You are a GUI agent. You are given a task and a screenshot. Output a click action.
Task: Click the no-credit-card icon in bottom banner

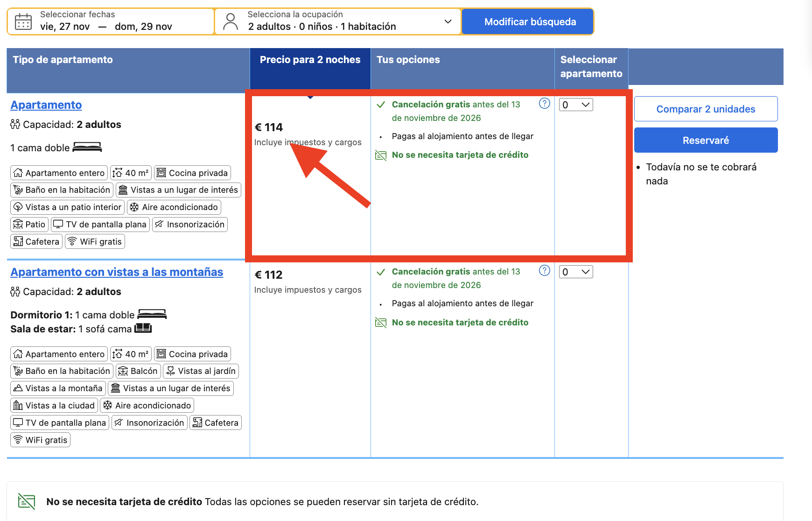click(x=27, y=501)
